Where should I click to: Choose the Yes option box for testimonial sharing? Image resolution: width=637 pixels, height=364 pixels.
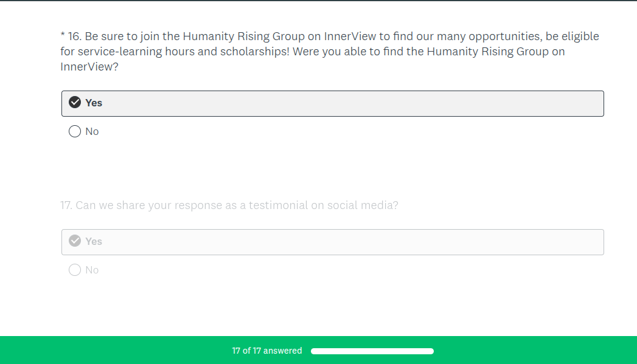[332, 242]
